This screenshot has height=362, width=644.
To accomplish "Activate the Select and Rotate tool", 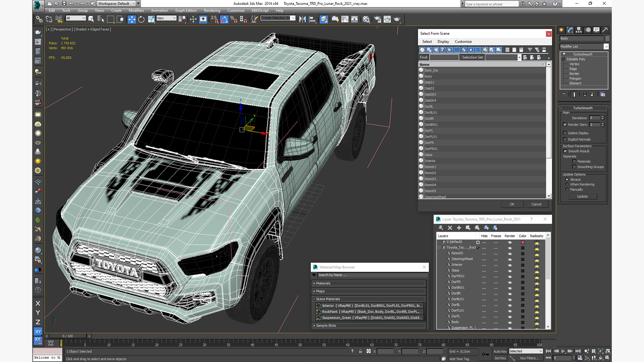I will [141, 19].
